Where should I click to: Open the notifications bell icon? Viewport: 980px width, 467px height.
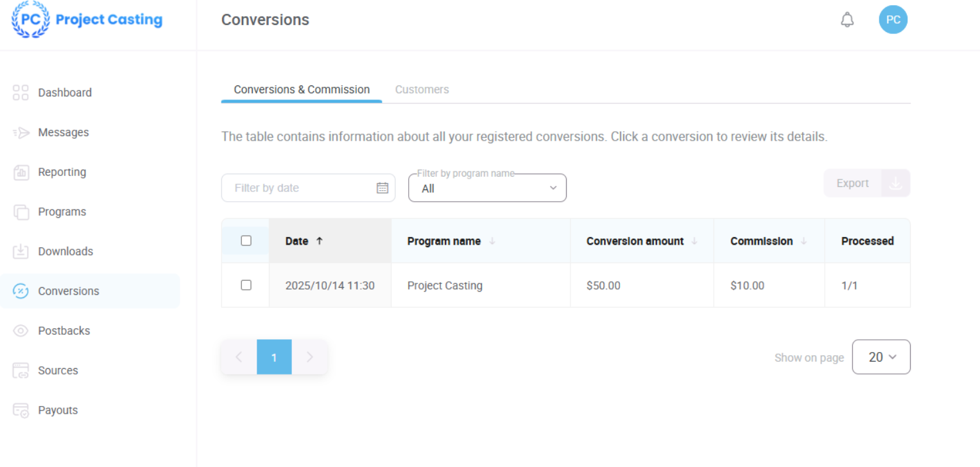[x=847, y=20]
